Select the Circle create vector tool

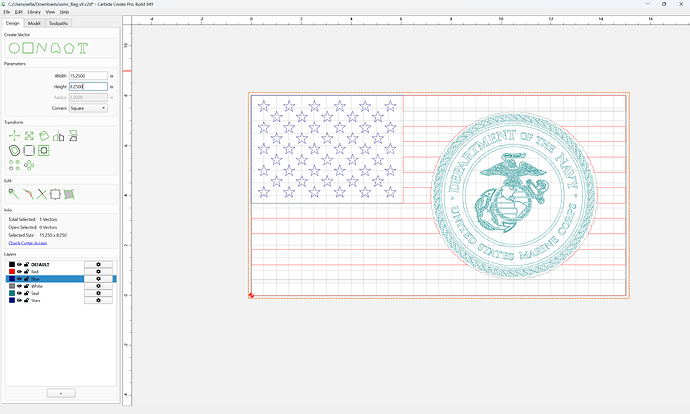(x=14, y=48)
